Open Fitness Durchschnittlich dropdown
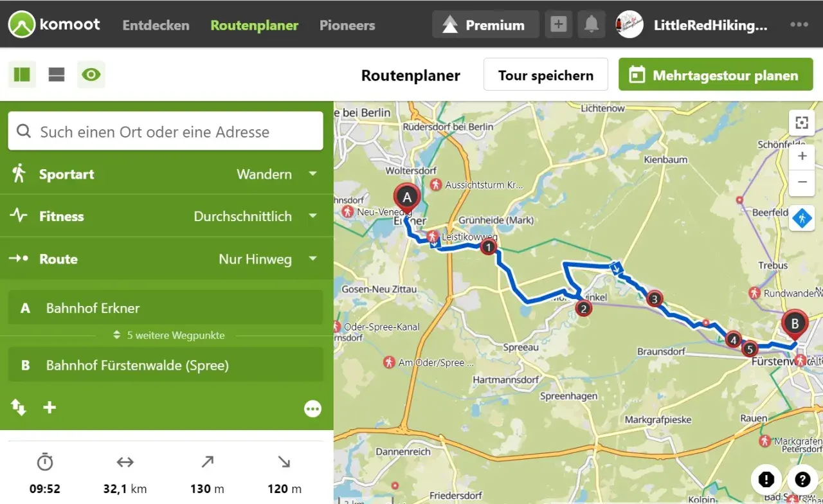 [167, 216]
